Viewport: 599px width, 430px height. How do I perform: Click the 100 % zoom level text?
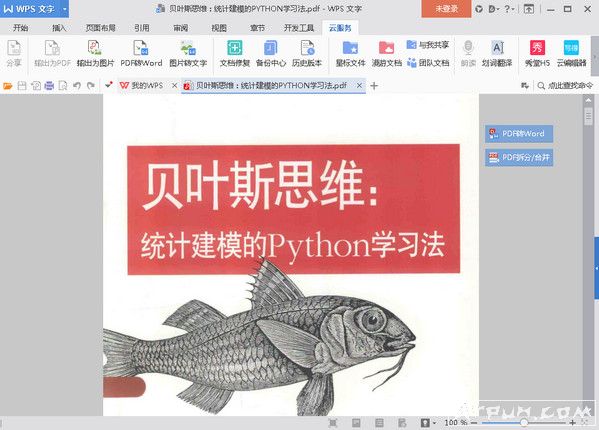(x=455, y=423)
